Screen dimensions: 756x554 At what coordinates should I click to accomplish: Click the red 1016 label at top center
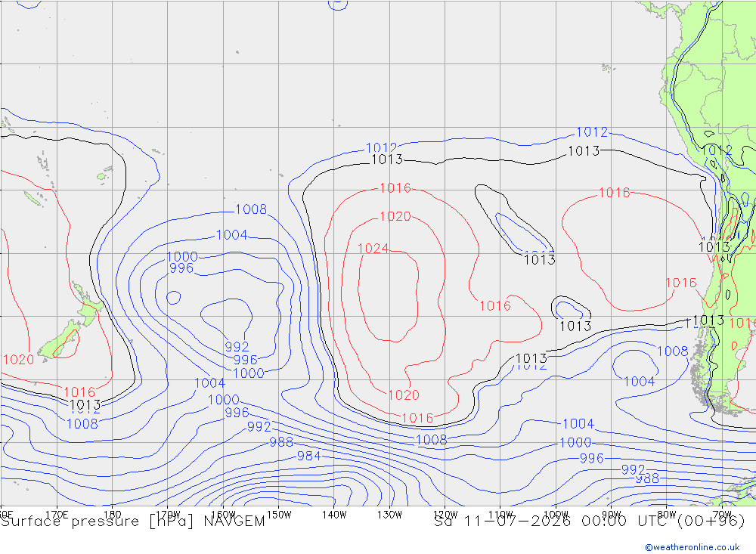[395, 188]
